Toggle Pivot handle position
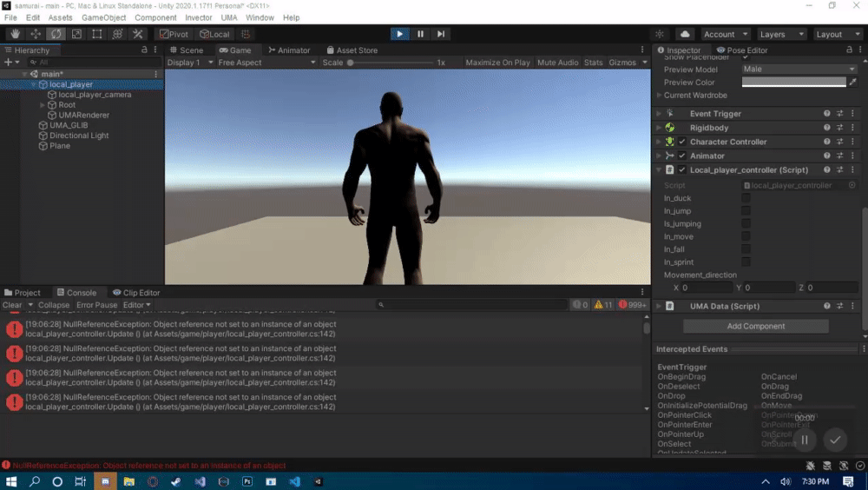 pos(174,34)
